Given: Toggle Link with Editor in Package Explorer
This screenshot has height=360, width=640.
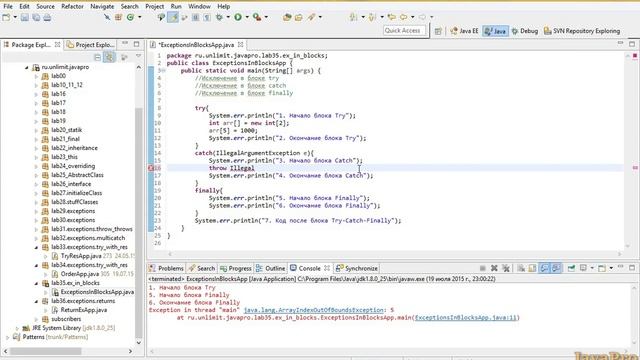Looking at the screenshot, I should [x=109, y=57].
